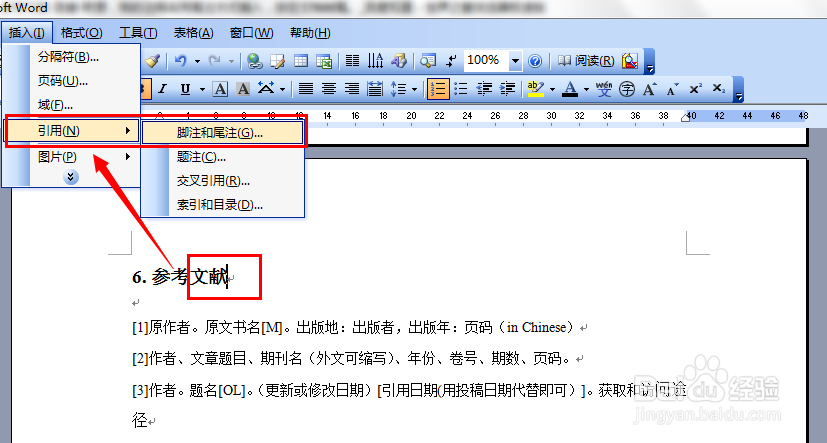
Task: Open the 格式(O) menu
Action: (x=81, y=33)
